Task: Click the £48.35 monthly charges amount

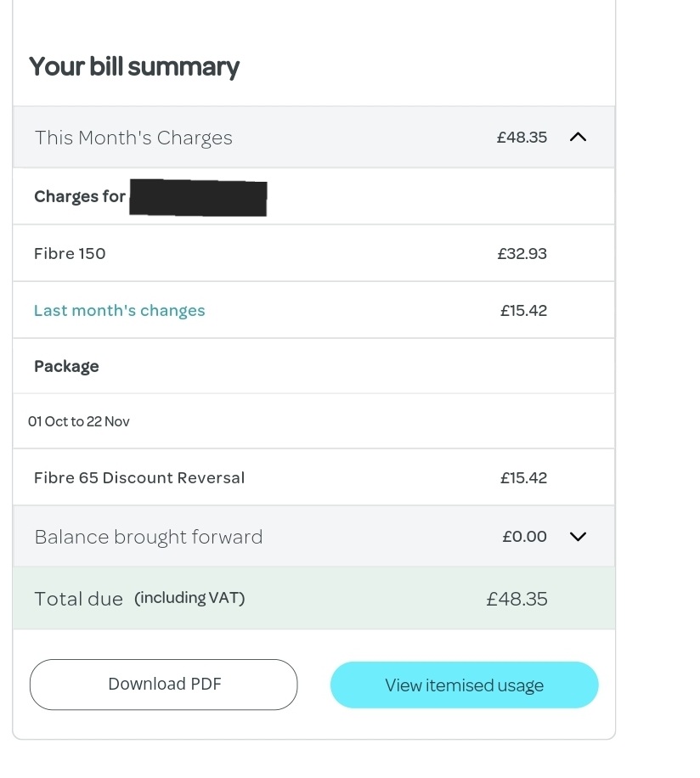Action: (522, 137)
